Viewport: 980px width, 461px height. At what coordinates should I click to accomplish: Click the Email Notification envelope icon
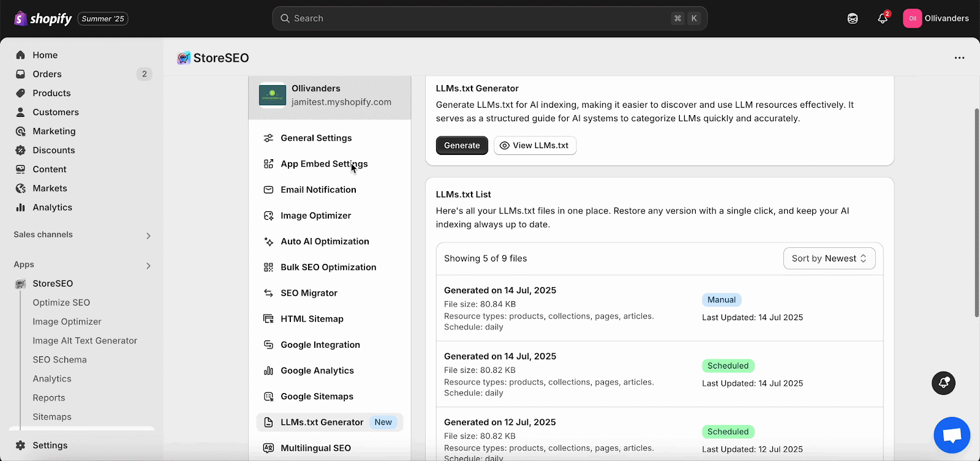pos(268,190)
